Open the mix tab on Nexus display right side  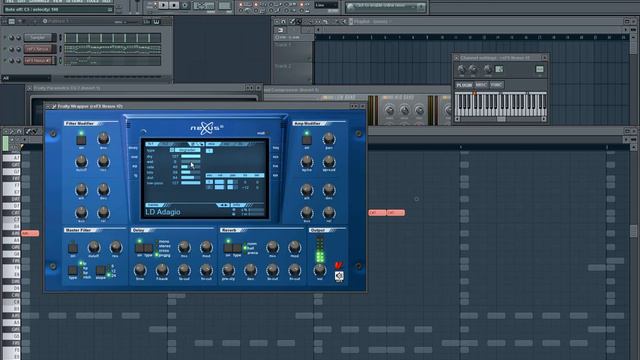point(276,157)
